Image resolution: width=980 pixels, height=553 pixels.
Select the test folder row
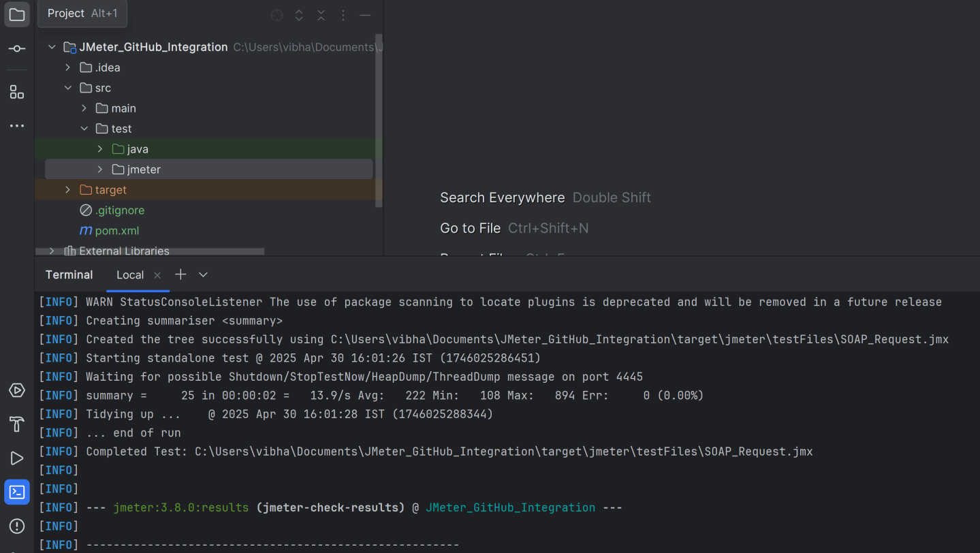(208, 129)
